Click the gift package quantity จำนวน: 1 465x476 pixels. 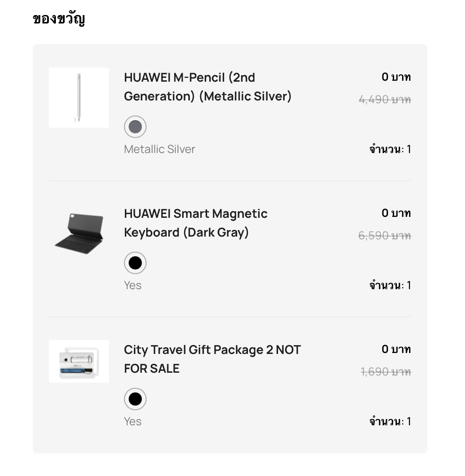tap(390, 422)
